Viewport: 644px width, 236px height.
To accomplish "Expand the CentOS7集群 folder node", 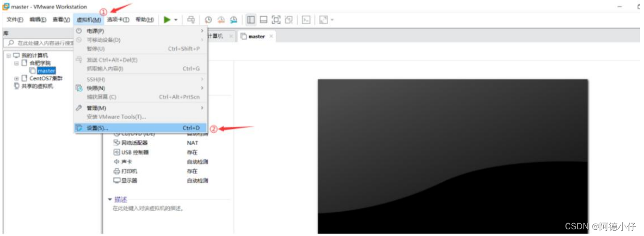I will pos(17,78).
